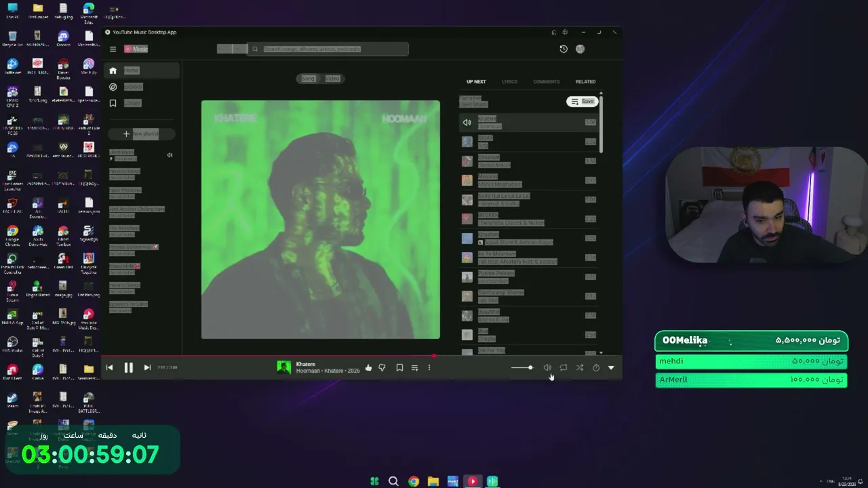Open more actions three-dot menu
The image size is (868, 488).
[429, 367]
